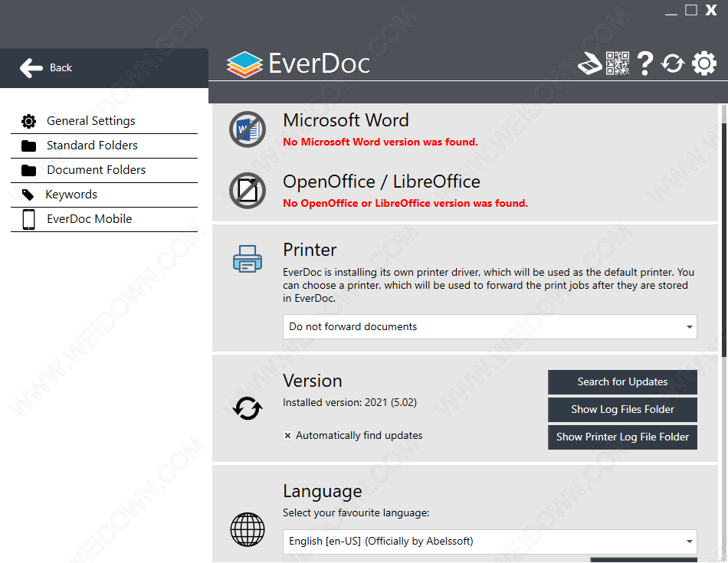
Task: Click the Version update arrows icon
Action: 248,408
